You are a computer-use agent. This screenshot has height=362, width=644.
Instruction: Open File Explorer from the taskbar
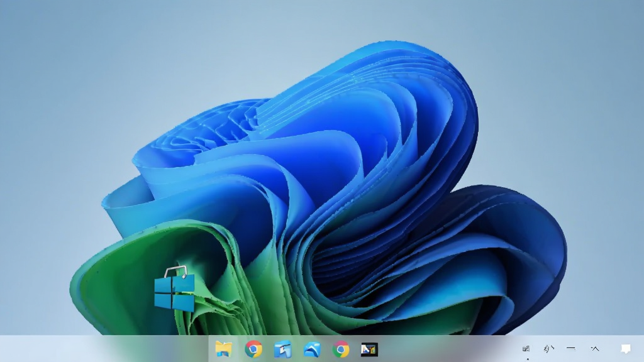point(224,349)
